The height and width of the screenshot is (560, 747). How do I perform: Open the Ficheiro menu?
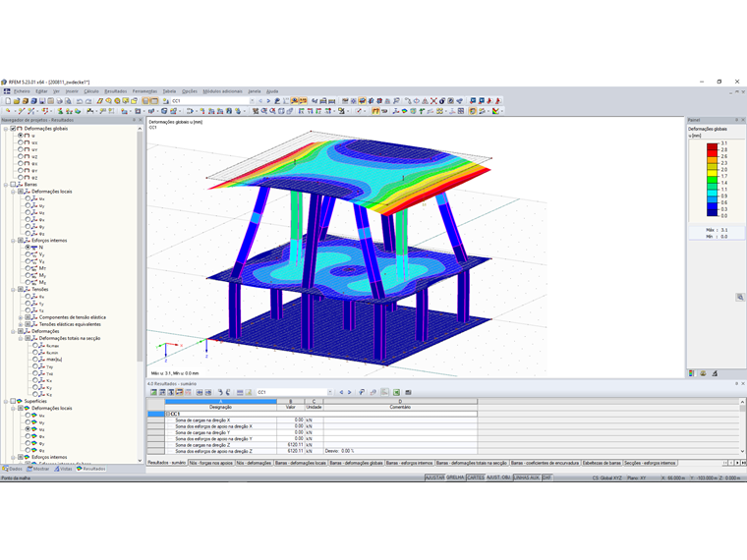click(x=22, y=91)
